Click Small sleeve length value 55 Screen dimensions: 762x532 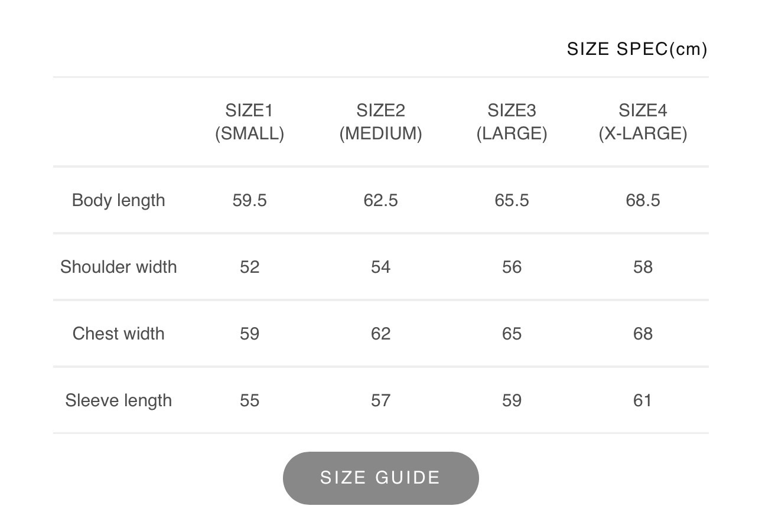(x=249, y=400)
